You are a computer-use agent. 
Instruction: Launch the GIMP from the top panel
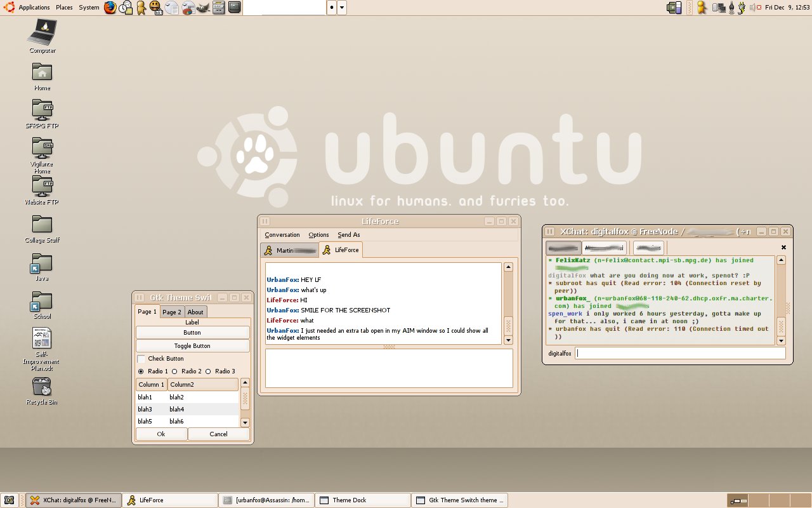tap(203, 8)
